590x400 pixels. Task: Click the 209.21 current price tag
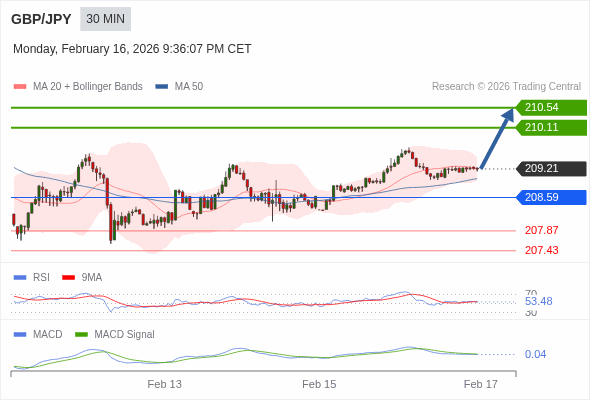[551, 168]
